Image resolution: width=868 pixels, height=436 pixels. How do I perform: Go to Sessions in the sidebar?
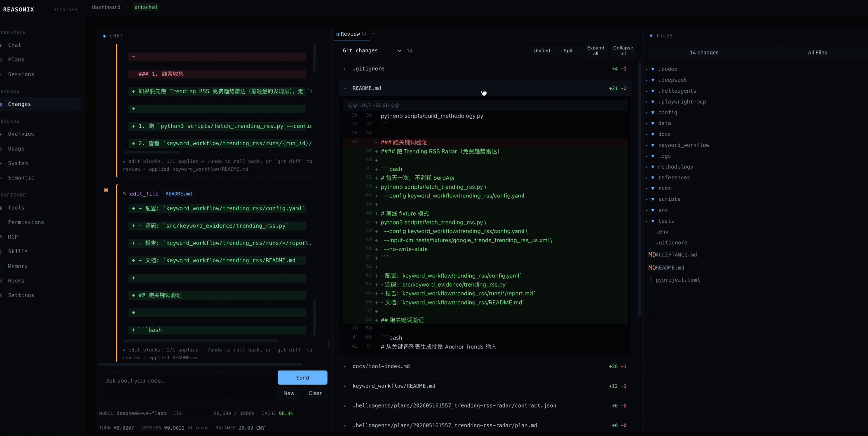pyautogui.click(x=21, y=74)
